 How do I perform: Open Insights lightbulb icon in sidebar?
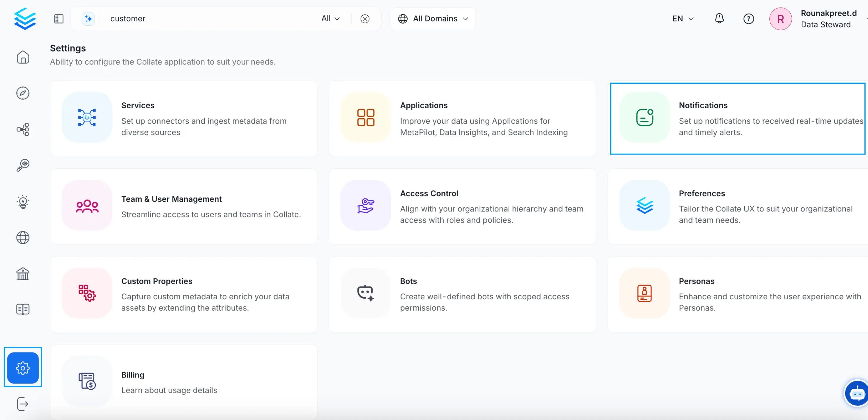pos(23,201)
